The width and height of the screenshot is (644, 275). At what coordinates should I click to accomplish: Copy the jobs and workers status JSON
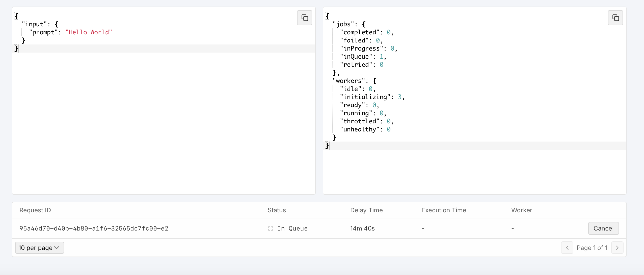tap(615, 18)
